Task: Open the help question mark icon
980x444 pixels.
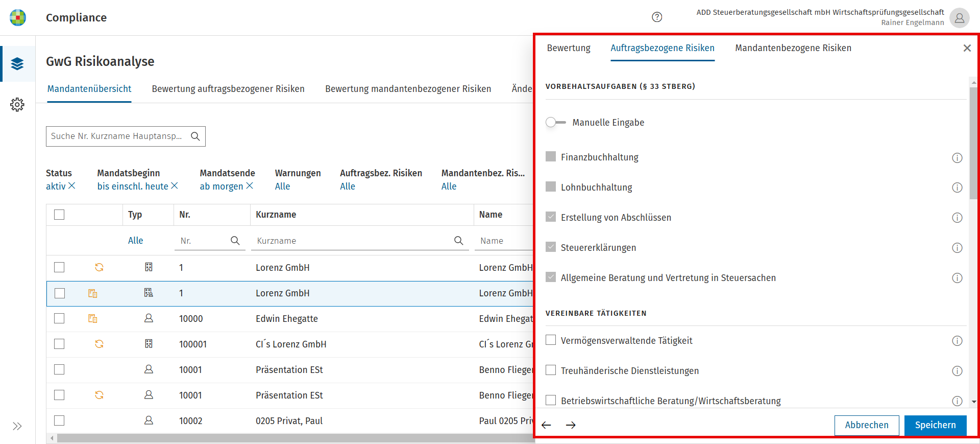Action: point(657,17)
